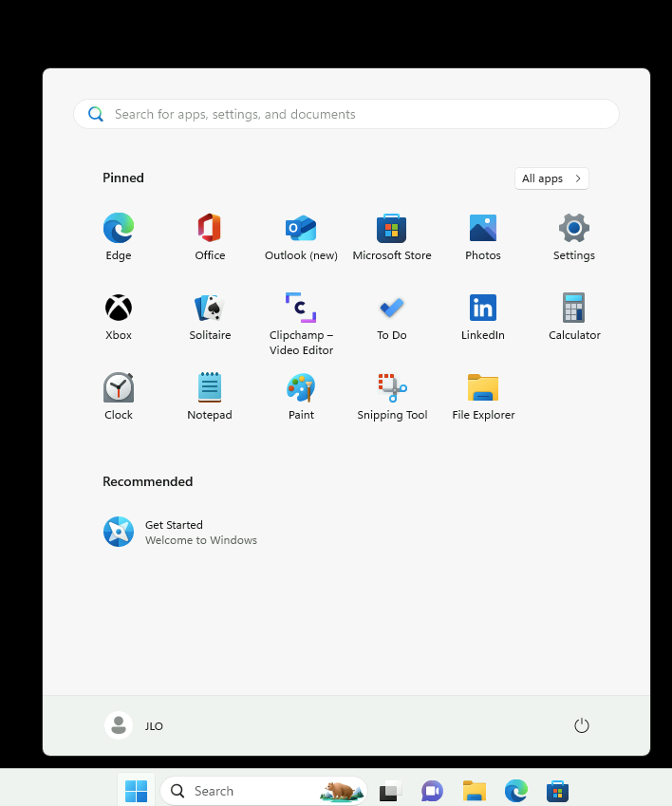Launch the Clock app
Image resolution: width=672 pixels, height=806 pixels.
point(119,396)
